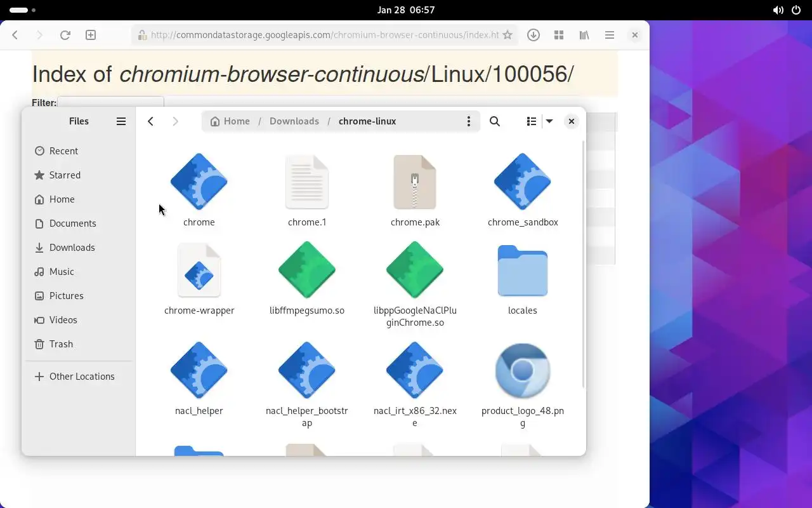812x508 pixels.
Task: Open Files main hamburger menu
Action: (121, 121)
